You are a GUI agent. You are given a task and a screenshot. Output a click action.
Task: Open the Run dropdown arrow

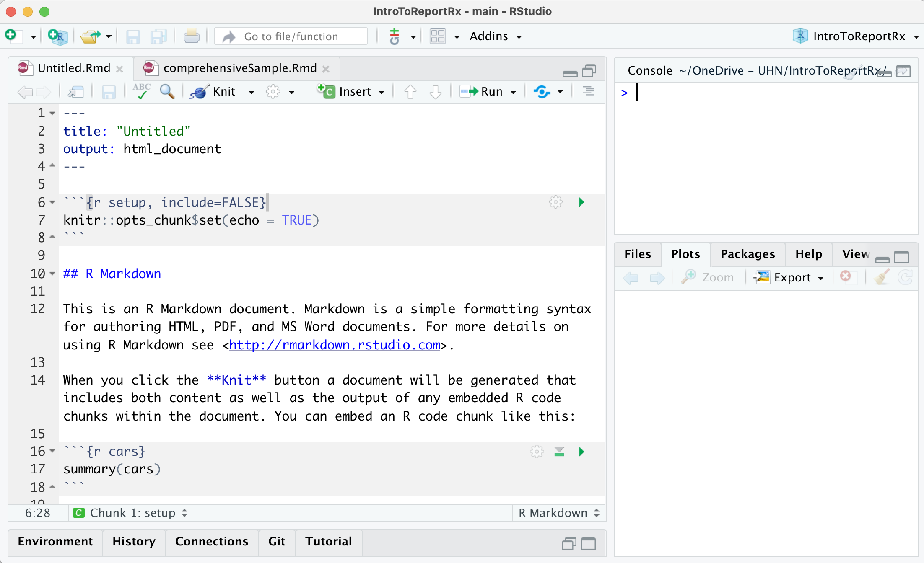(513, 92)
